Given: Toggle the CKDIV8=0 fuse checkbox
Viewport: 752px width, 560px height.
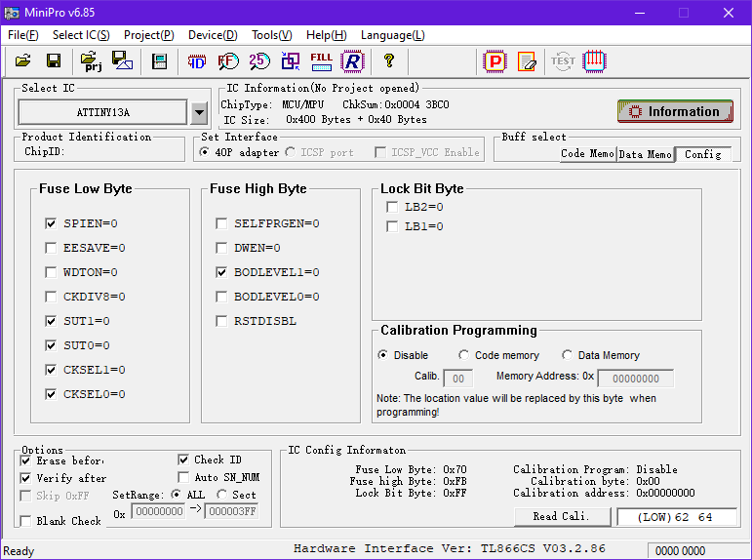Looking at the screenshot, I should tap(51, 297).
